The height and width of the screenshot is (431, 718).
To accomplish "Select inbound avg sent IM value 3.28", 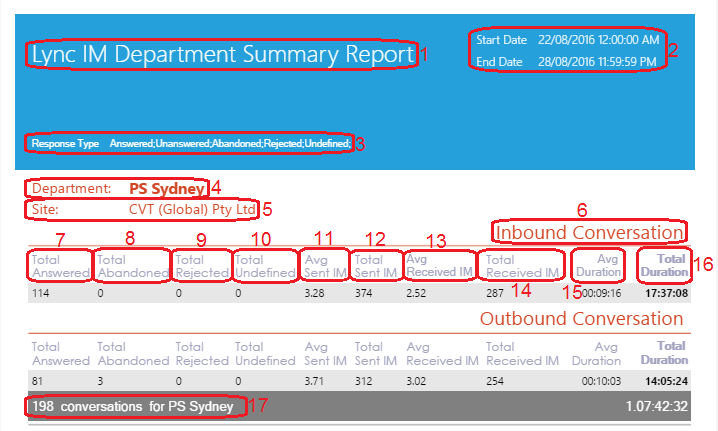I will tap(314, 294).
